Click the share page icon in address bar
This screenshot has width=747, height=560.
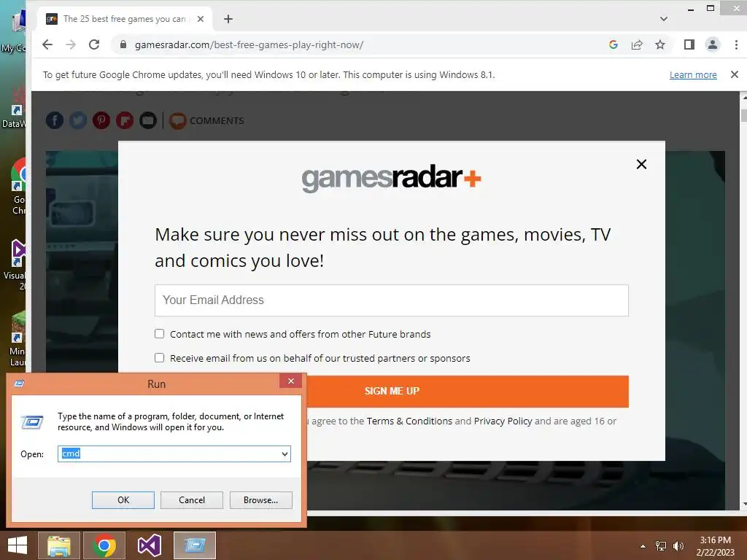coord(637,44)
